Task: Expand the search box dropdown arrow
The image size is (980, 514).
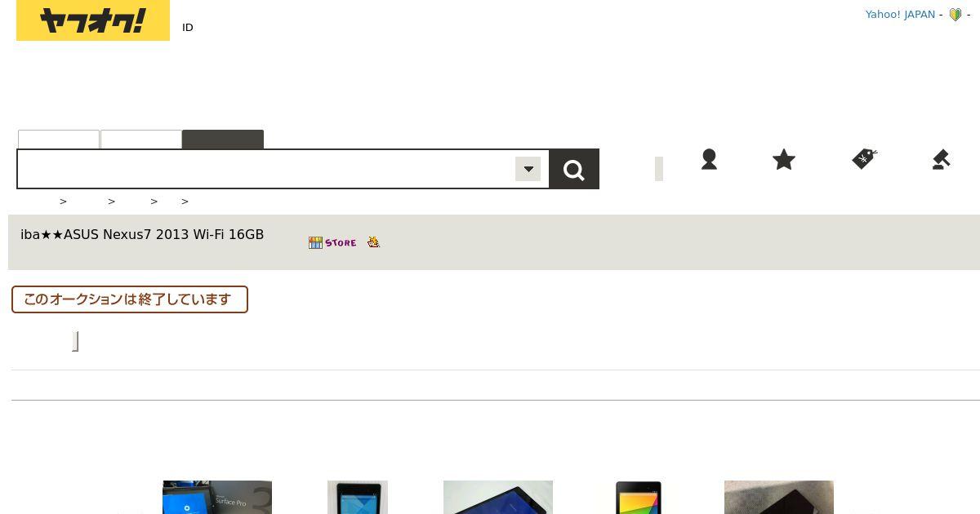Action: [x=528, y=169]
